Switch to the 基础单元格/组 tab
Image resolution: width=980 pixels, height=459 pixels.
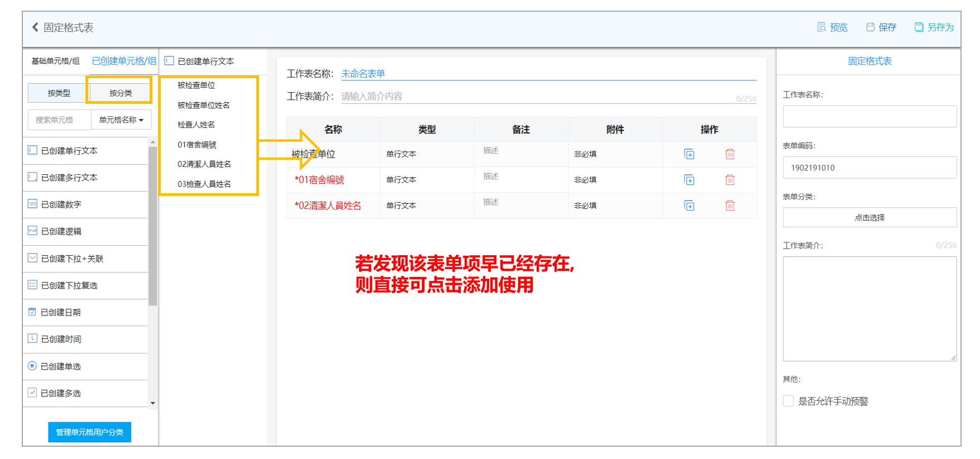tap(55, 61)
